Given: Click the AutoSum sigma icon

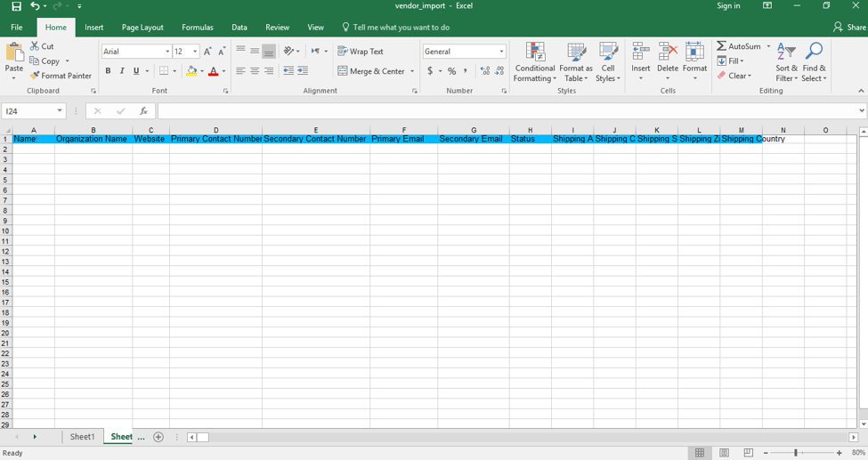Looking at the screenshot, I should (x=722, y=46).
